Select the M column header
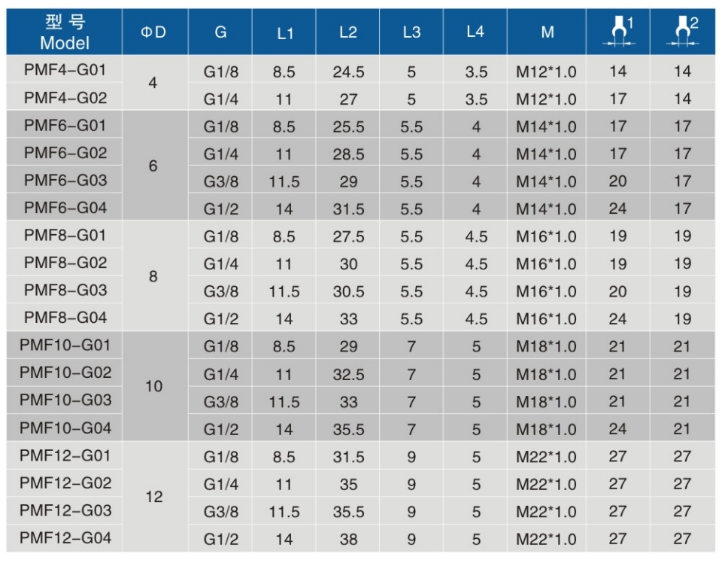The image size is (728, 563). click(x=547, y=32)
